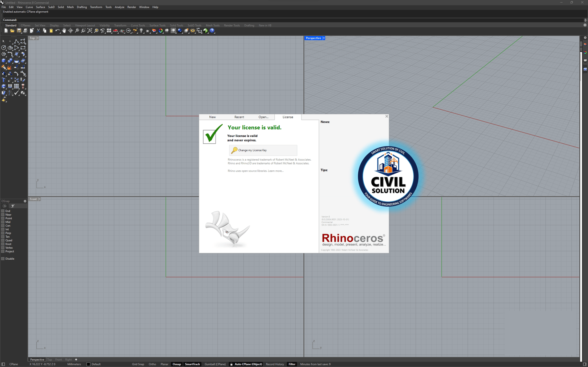Tick the Mid osnap checkbox
The height and width of the screenshot is (367, 588).
click(3, 222)
